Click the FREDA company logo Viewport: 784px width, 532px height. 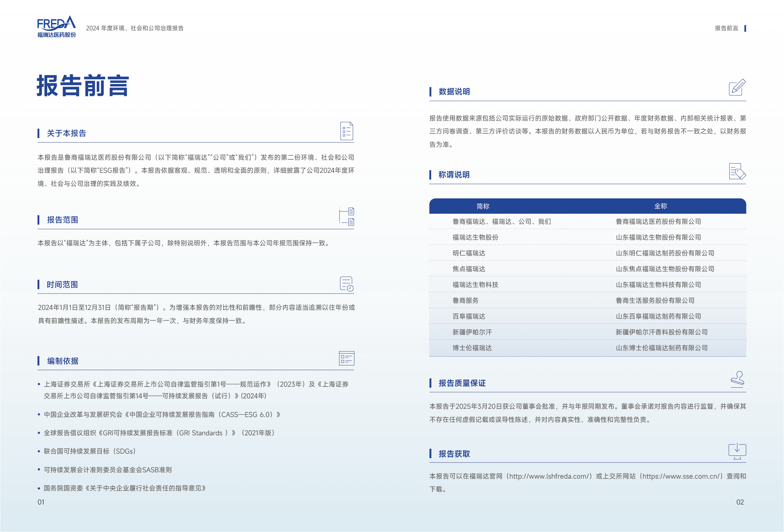click(57, 27)
